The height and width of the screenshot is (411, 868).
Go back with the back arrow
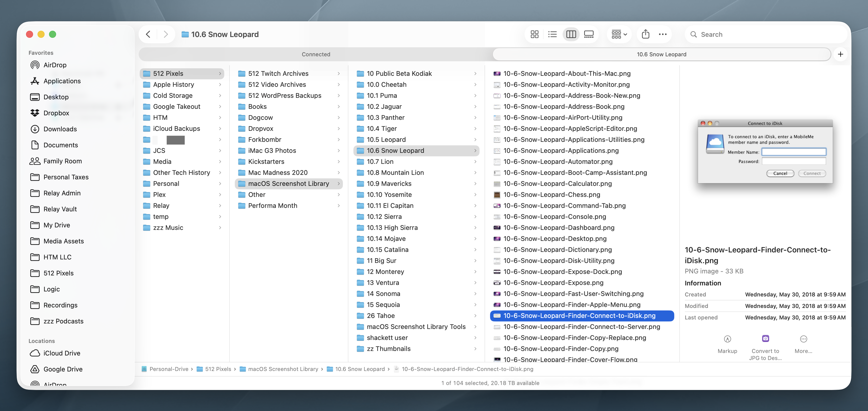[x=148, y=34]
